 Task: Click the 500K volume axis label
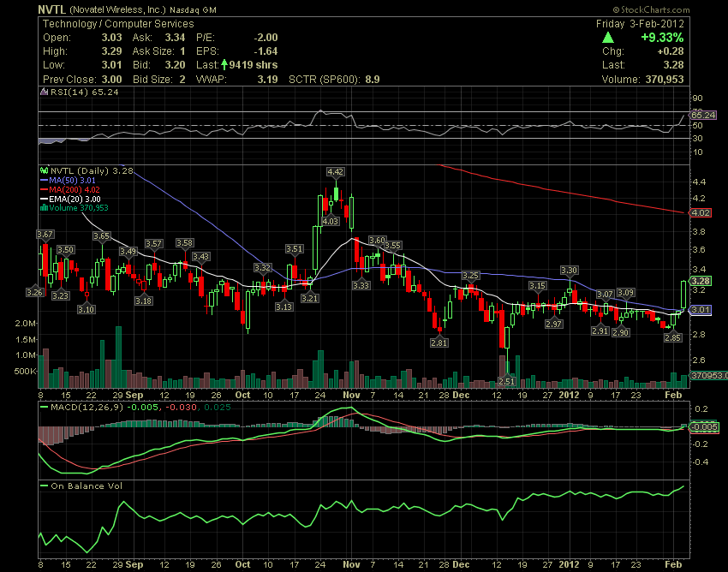point(26,372)
